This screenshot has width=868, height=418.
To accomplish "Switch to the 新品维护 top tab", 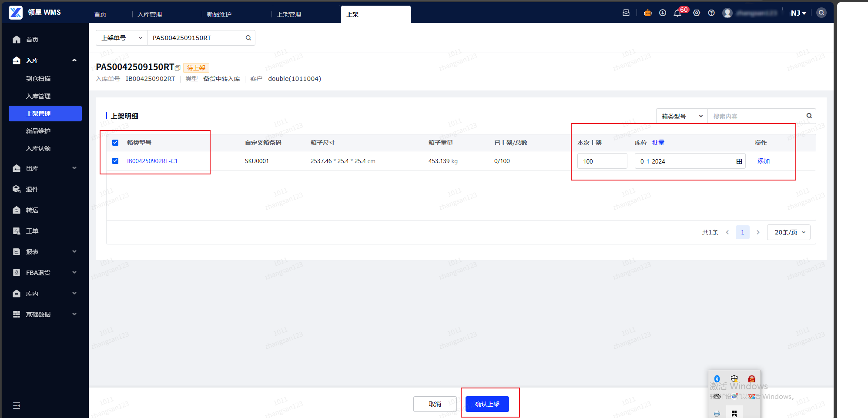I will pyautogui.click(x=219, y=14).
